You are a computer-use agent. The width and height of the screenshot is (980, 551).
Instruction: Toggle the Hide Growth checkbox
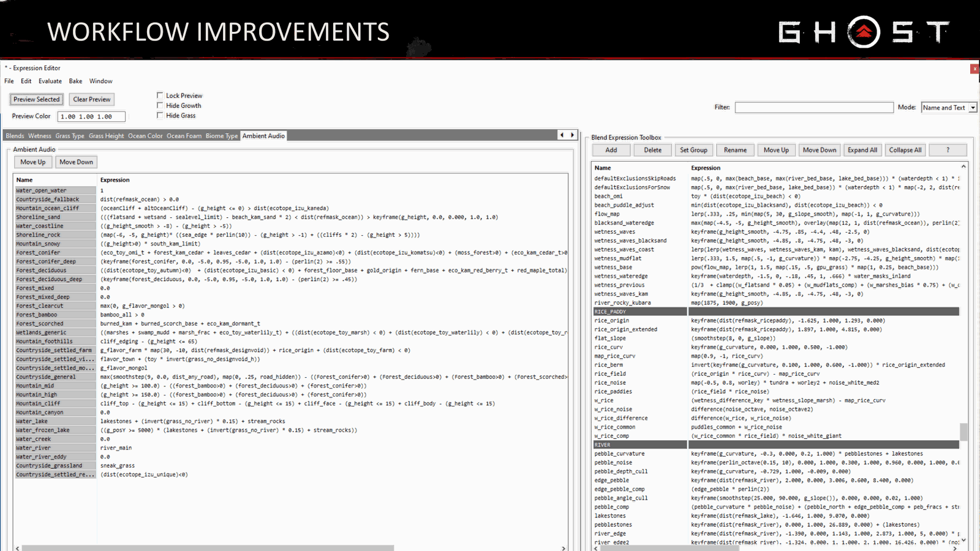coord(160,105)
